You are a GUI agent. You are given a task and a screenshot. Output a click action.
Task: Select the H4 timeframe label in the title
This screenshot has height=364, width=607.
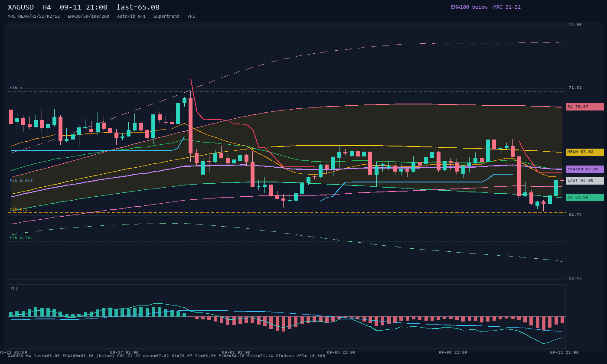click(47, 7)
